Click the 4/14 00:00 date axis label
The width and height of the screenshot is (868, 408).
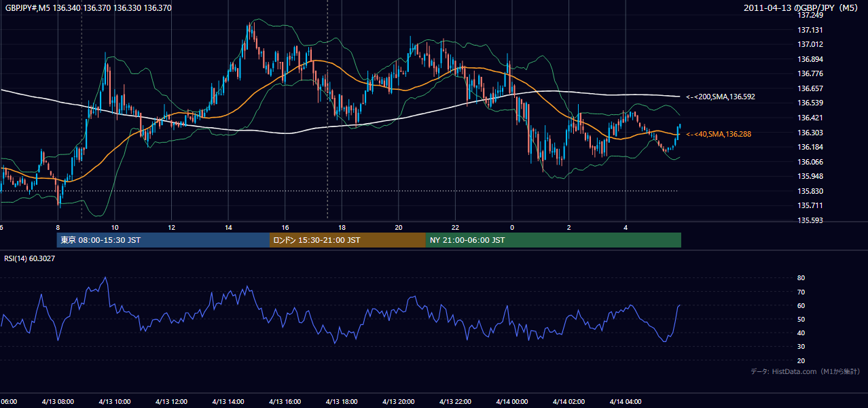coord(511,402)
